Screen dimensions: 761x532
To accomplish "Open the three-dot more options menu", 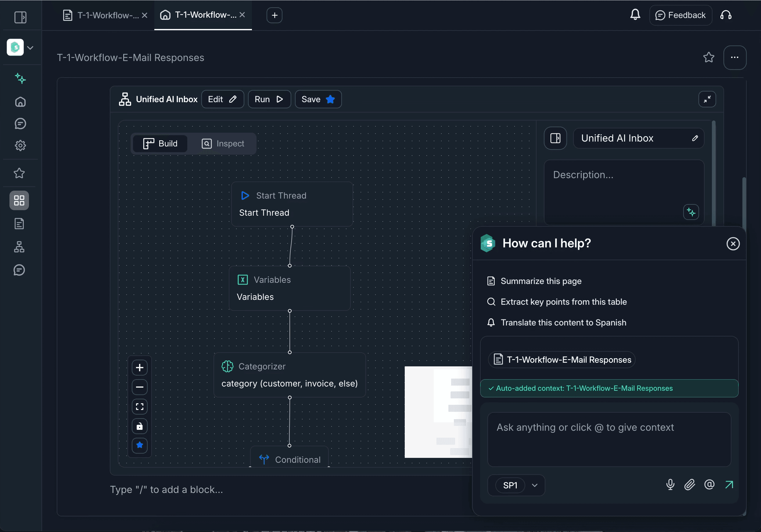I will [x=734, y=57].
